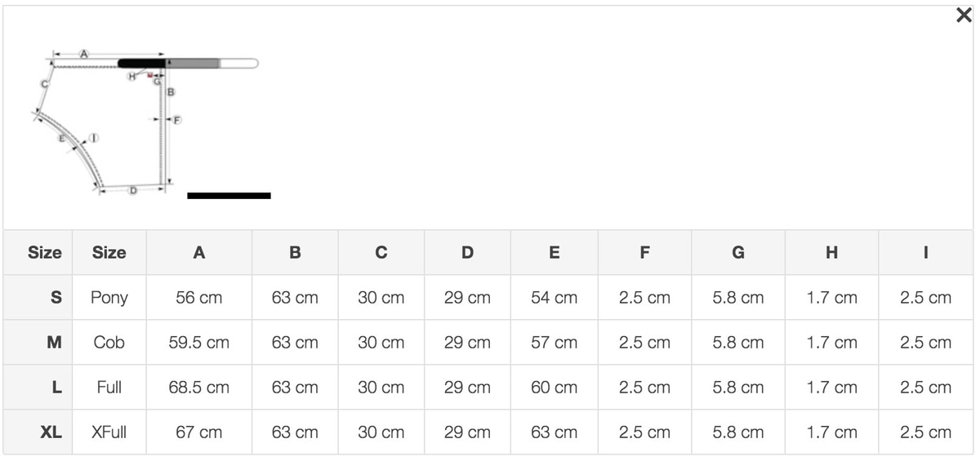Click the column I header
This screenshot has height=461, width=980.
pyautogui.click(x=925, y=253)
